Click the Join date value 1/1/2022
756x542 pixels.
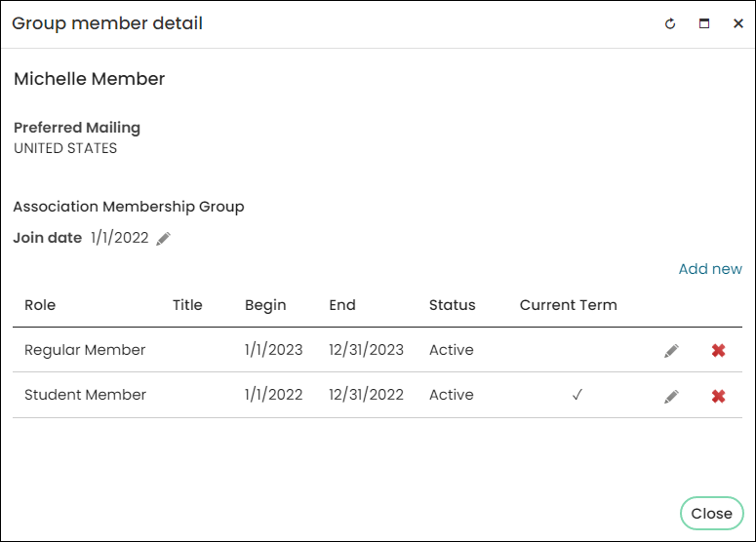point(120,238)
